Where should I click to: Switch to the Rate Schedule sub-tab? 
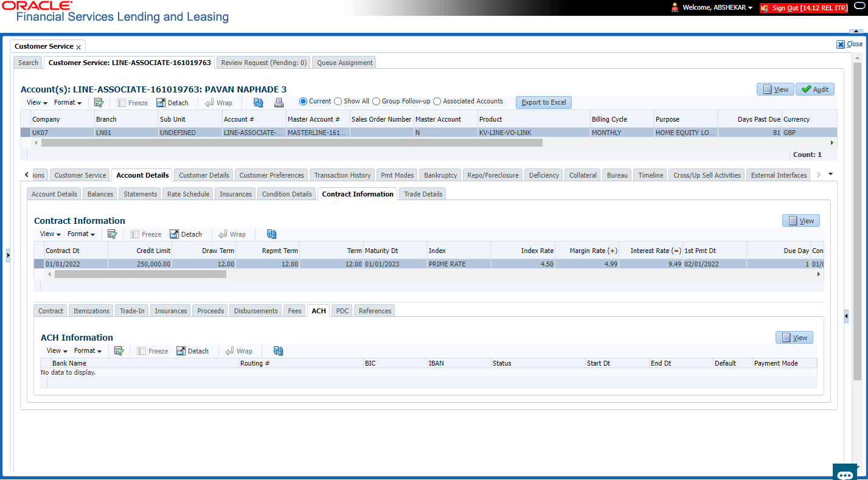188,194
